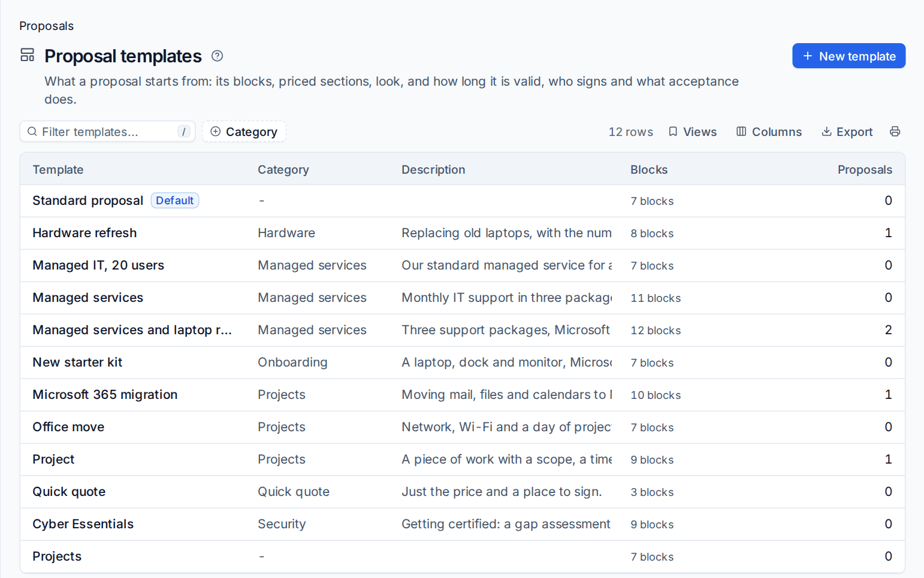Click the print icon in the table toolbar

point(895,132)
